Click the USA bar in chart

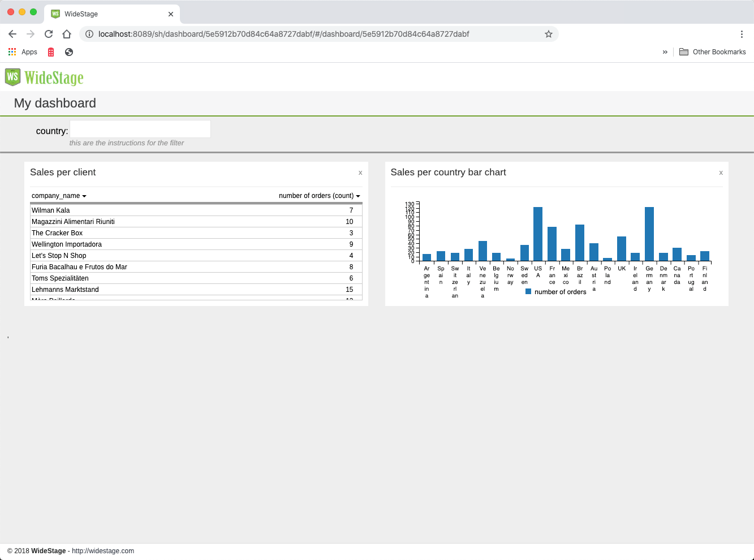point(538,234)
